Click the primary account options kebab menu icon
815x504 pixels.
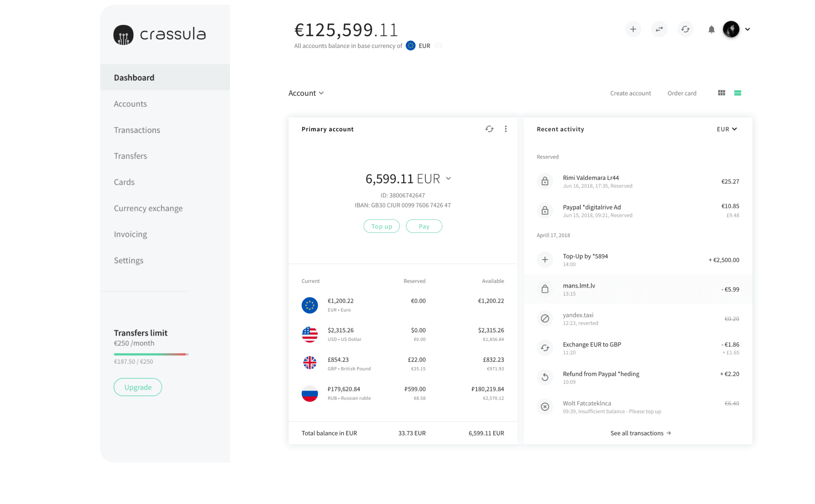coord(506,129)
